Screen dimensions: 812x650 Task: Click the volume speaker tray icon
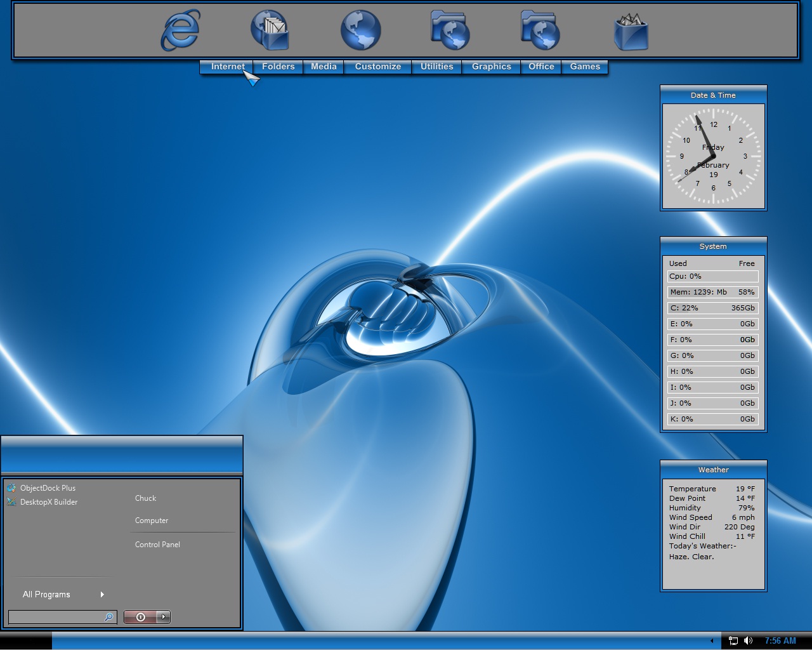pyautogui.click(x=749, y=640)
